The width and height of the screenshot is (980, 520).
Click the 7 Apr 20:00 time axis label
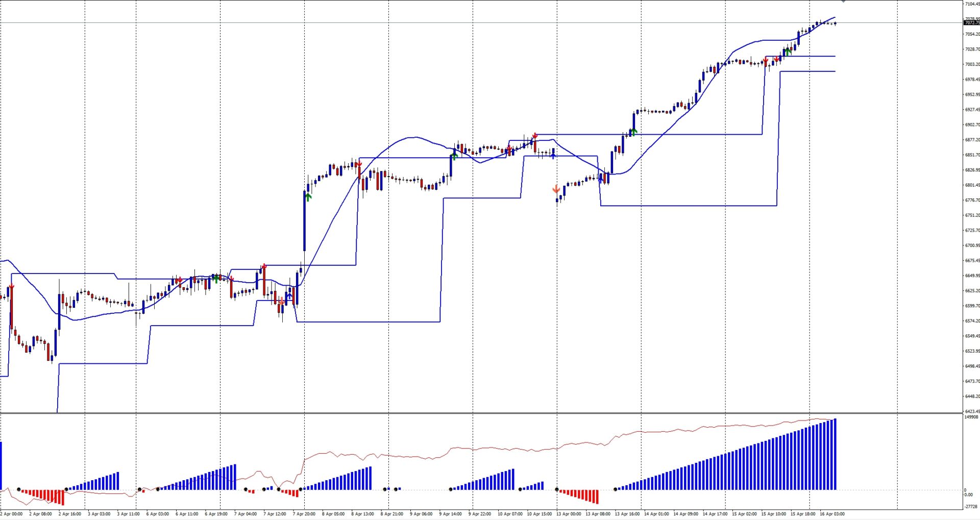click(x=304, y=514)
